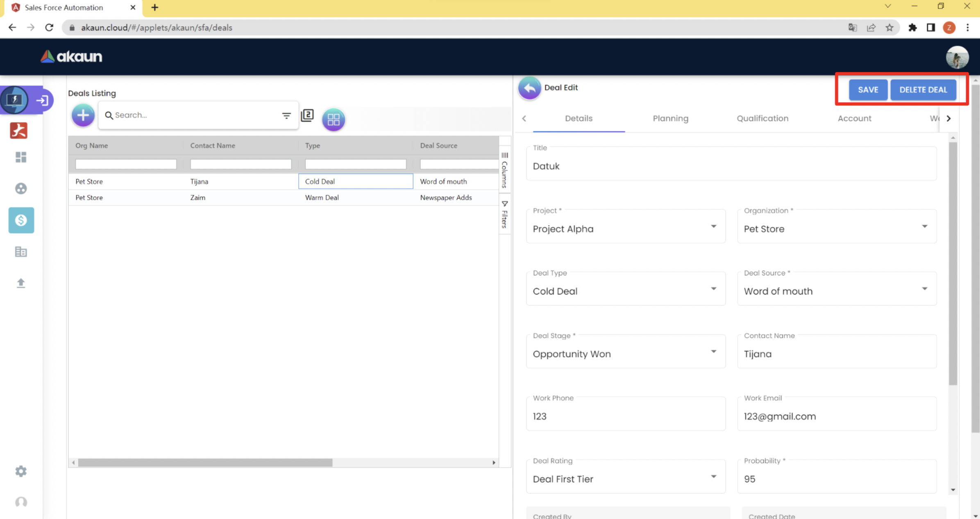980x519 pixels.
Task: Open the dollar-sign deals sidebar icon
Action: [x=21, y=220]
